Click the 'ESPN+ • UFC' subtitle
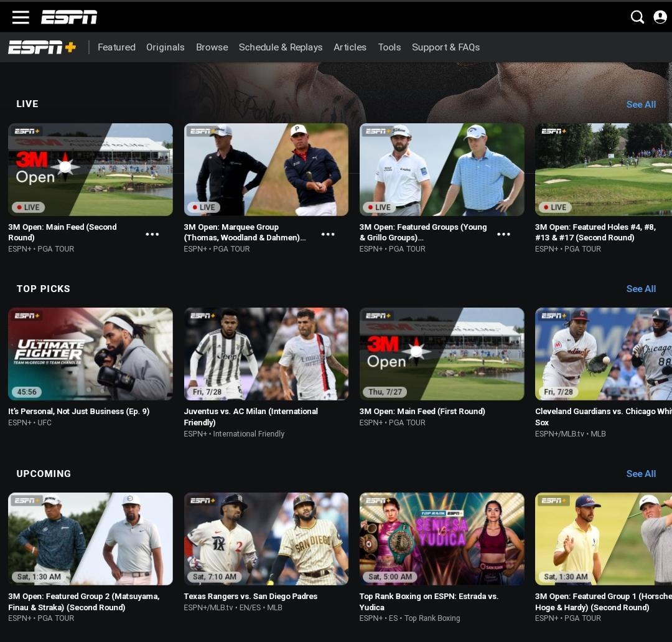 click(30, 423)
